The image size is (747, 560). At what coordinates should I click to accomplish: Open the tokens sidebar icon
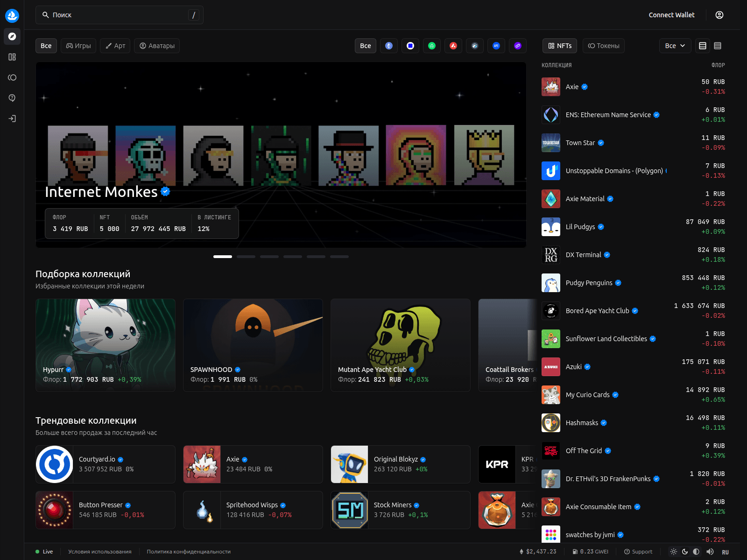click(x=12, y=77)
